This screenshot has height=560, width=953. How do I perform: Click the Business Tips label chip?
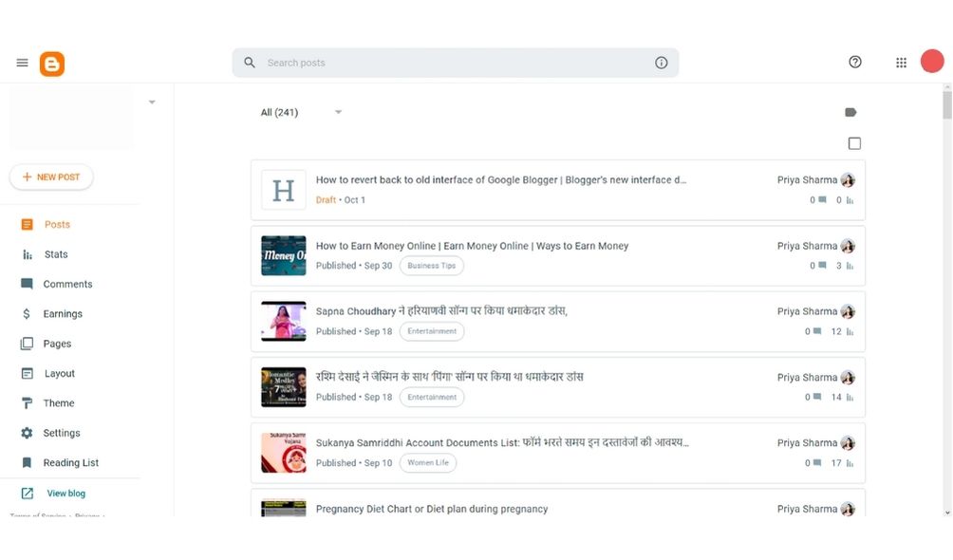432,266
